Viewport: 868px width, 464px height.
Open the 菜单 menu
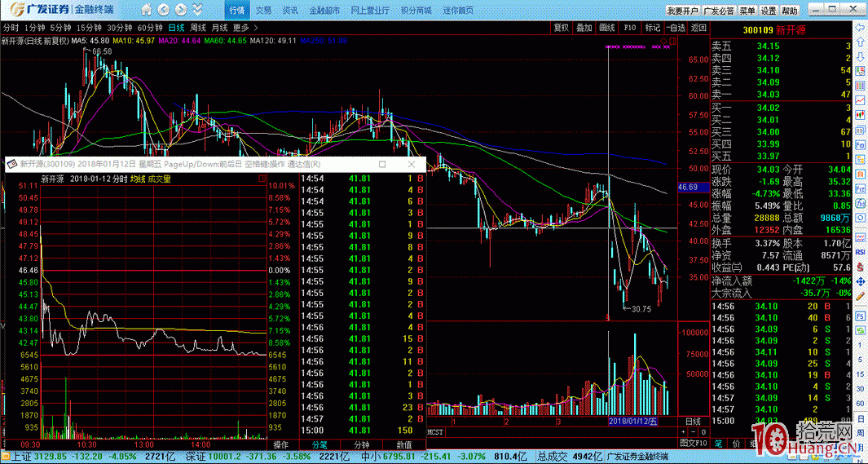point(747,11)
